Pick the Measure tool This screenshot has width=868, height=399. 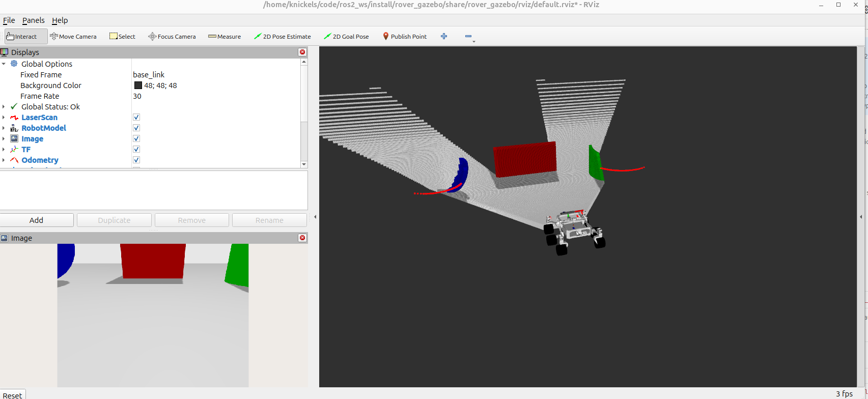[x=225, y=37]
